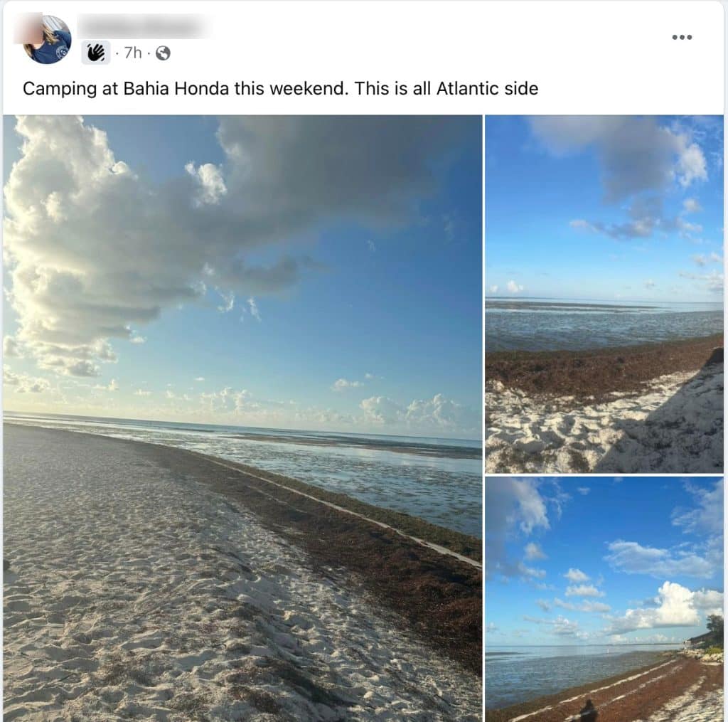Open the post options three-dot menu
The width and height of the screenshot is (728, 722).
(x=682, y=37)
